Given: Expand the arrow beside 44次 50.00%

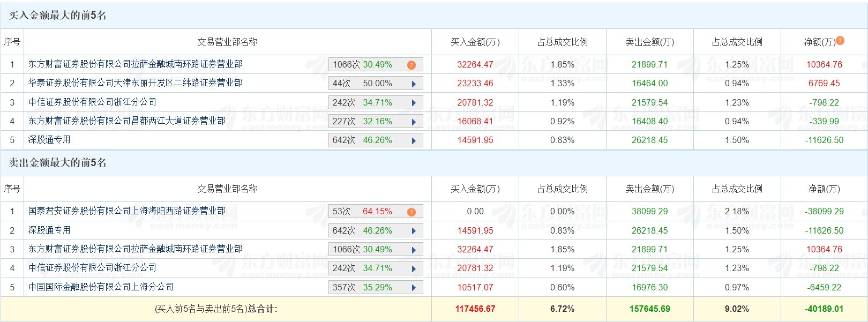Looking at the screenshot, I should click(x=414, y=84).
